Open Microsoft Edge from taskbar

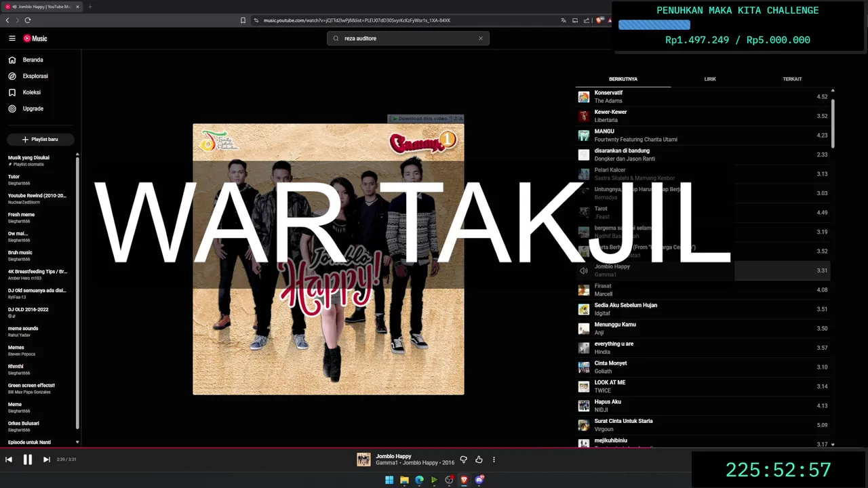tap(419, 480)
